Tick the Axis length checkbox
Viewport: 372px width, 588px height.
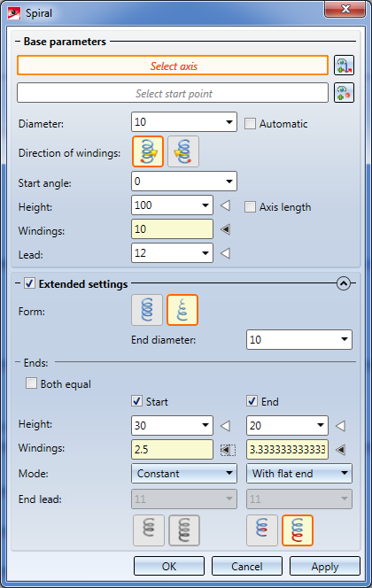tap(250, 207)
